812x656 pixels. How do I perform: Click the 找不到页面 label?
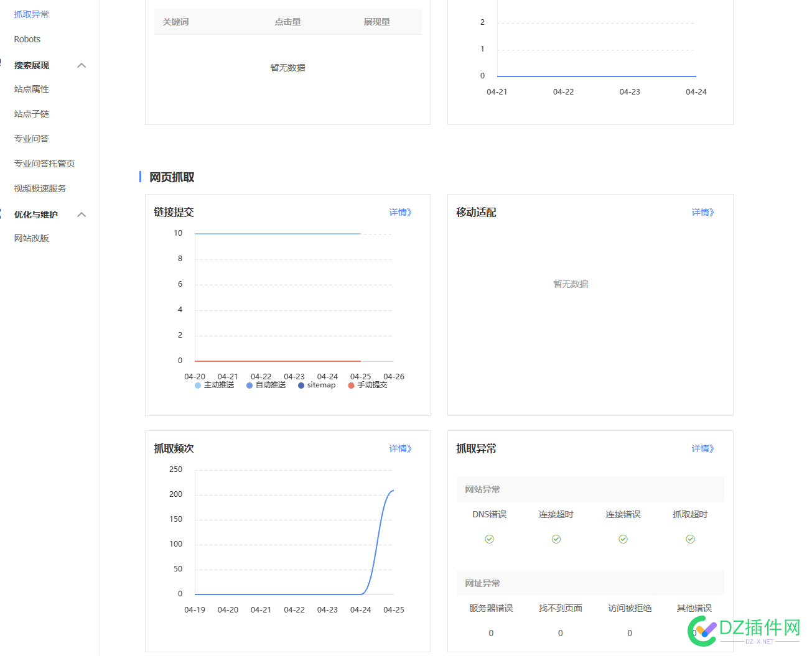(561, 608)
